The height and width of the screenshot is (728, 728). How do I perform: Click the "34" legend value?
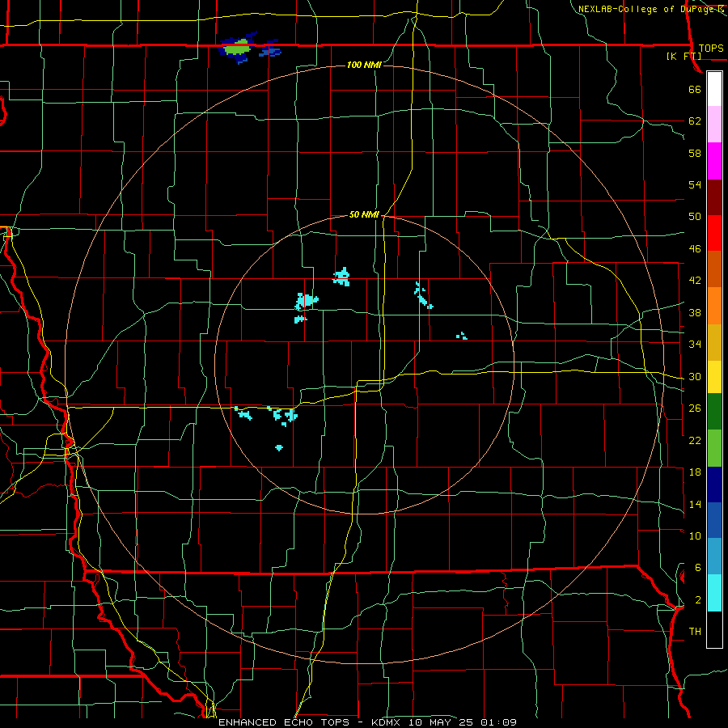[695, 345]
